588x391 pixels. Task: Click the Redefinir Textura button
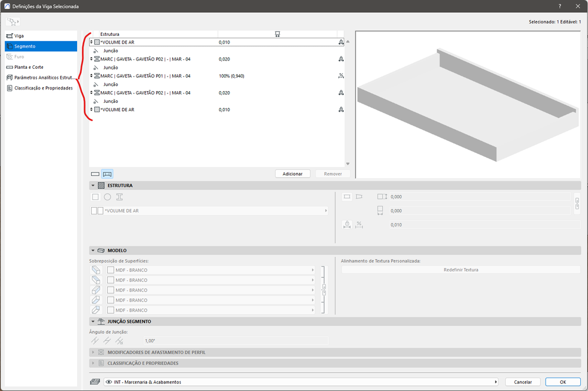click(x=461, y=270)
